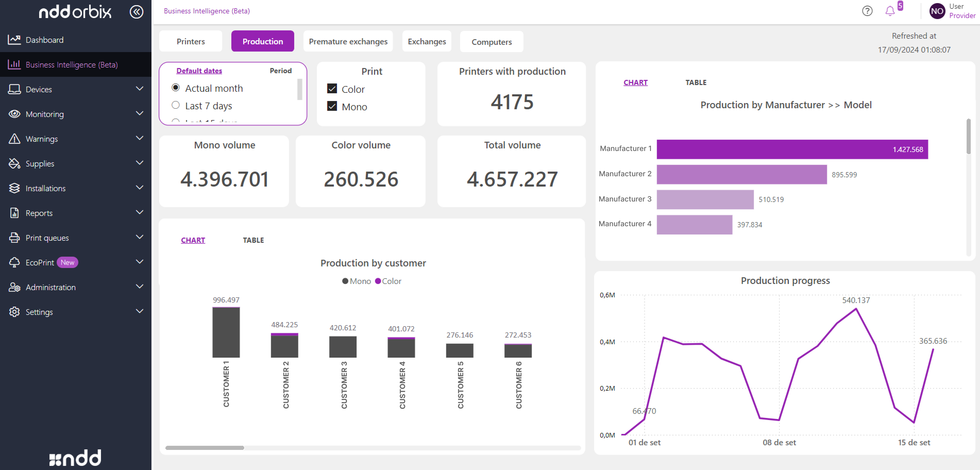Click the customer chart horizontal scrollbar
Screen dimensions: 980x470
[205, 448]
